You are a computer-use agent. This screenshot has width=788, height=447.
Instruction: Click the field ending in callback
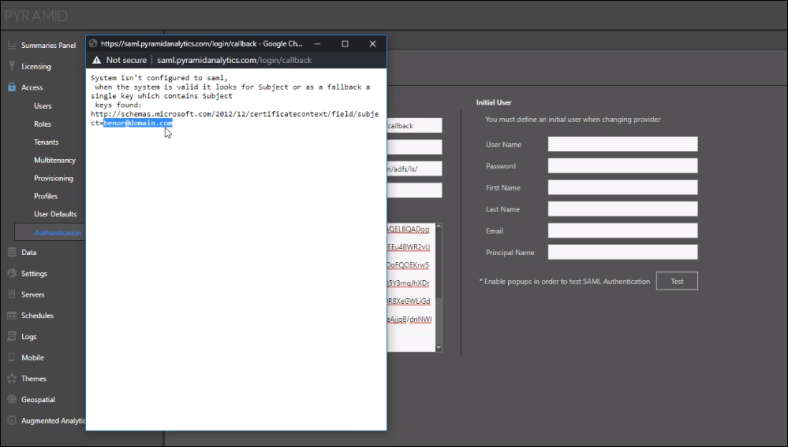415,126
